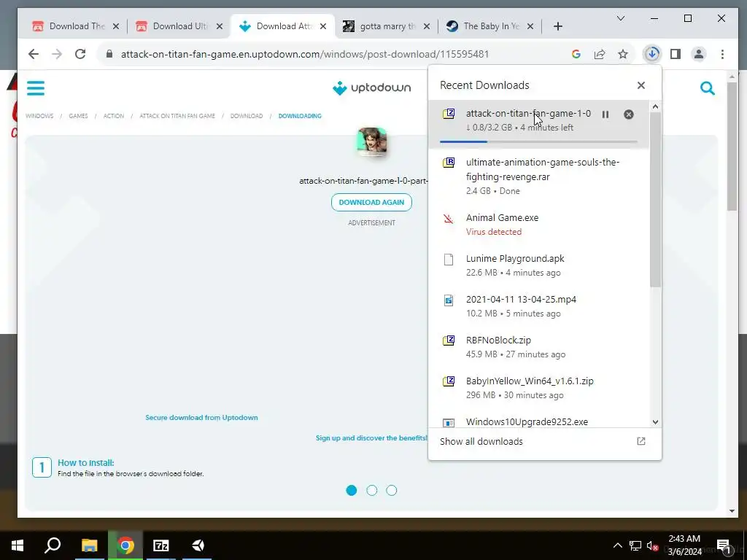The height and width of the screenshot is (560, 747).
Task: Open BabyInYellow_Win64_v1.6.1.zip download entry
Action: coord(538,388)
